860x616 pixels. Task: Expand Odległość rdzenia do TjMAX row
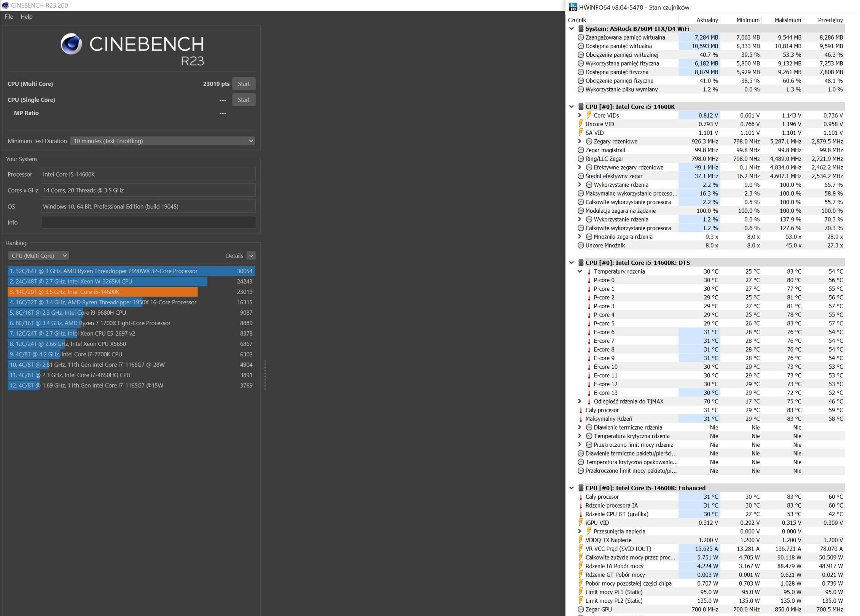point(580,401)
